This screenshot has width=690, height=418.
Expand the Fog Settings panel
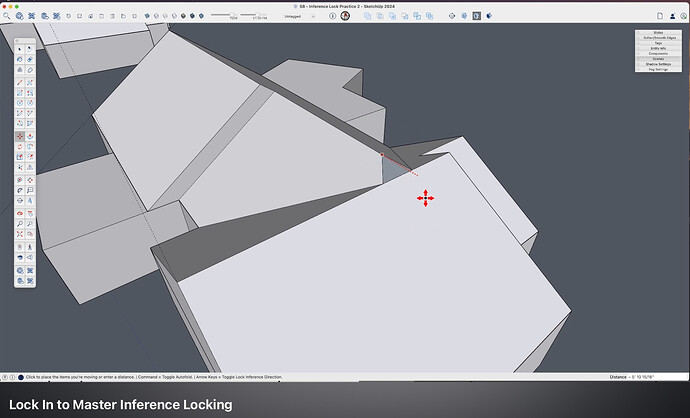(658, 70)
